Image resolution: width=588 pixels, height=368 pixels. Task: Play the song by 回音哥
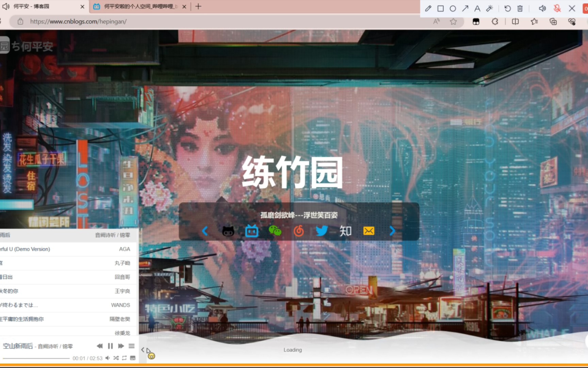[x=68, y=277]
